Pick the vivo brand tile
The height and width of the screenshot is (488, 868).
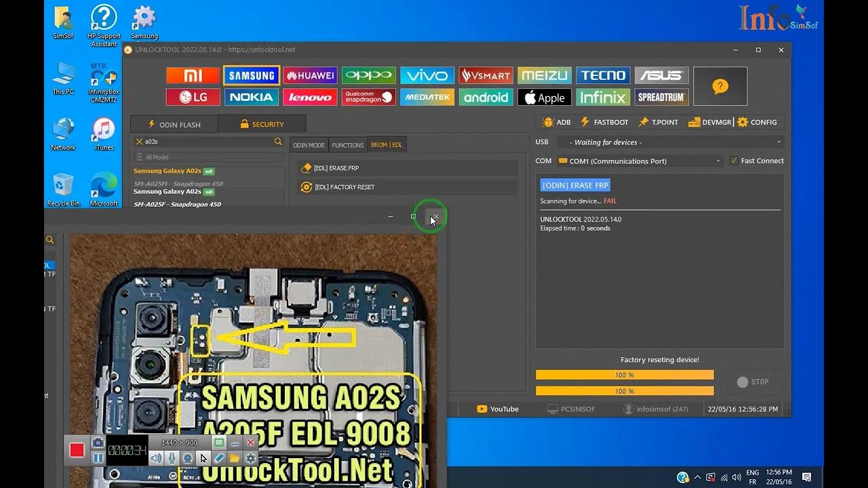point(427,75)
